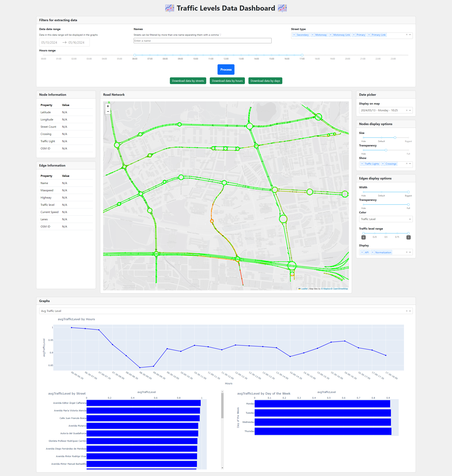Zoom out on the road network map
The width and height of the screenshot is (452, 476).
pos(108,112)
